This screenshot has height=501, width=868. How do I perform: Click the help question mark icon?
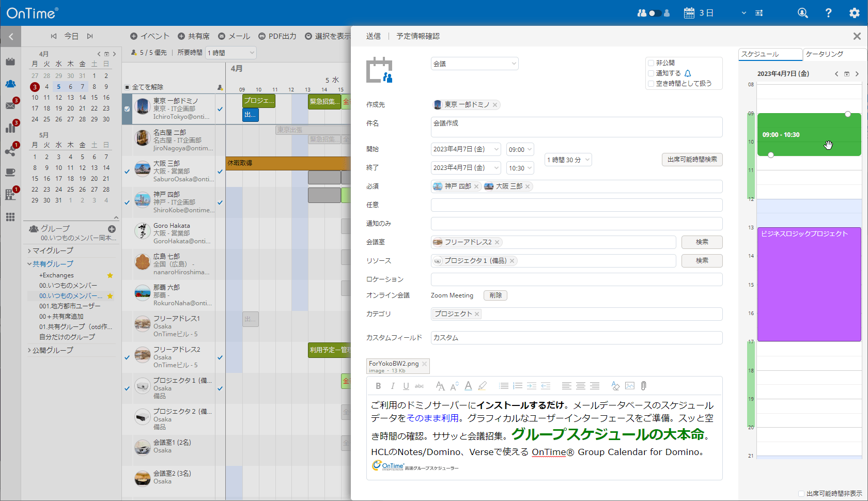pos(828,13)
